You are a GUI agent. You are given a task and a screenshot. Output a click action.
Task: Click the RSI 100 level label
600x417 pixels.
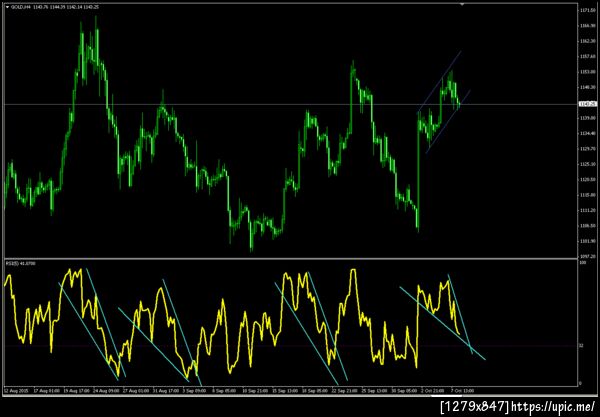click(583, 263)
